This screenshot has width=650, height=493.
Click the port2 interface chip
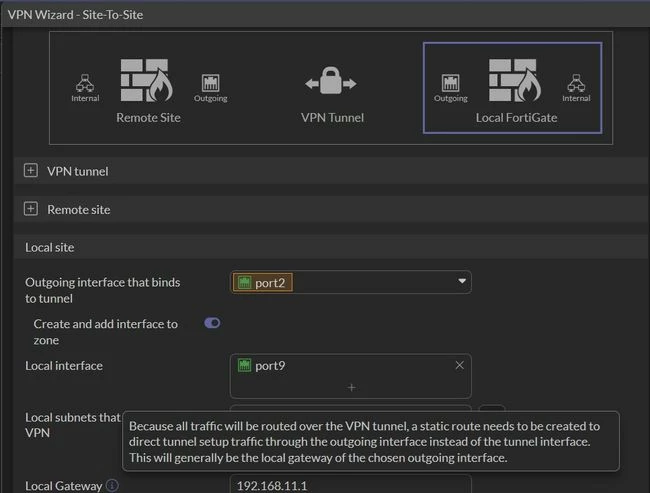point(262,283)
